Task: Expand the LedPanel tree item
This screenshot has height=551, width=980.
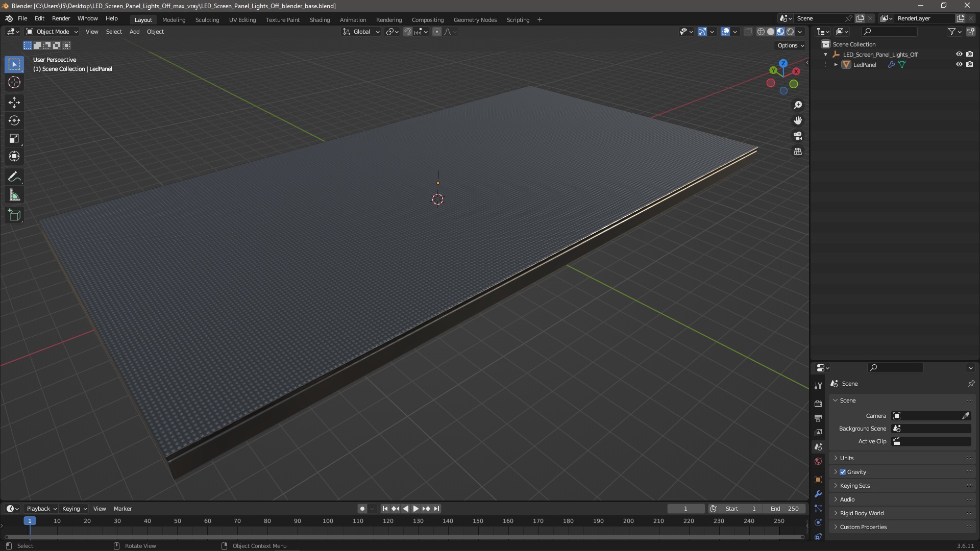Action: [x=836, y=65]
